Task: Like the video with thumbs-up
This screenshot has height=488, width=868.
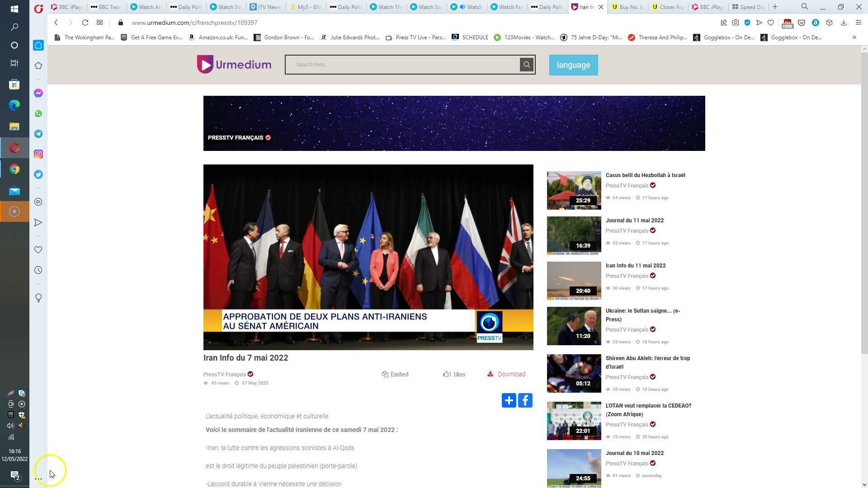Action: pyautogui.click(x=446, y=374)
